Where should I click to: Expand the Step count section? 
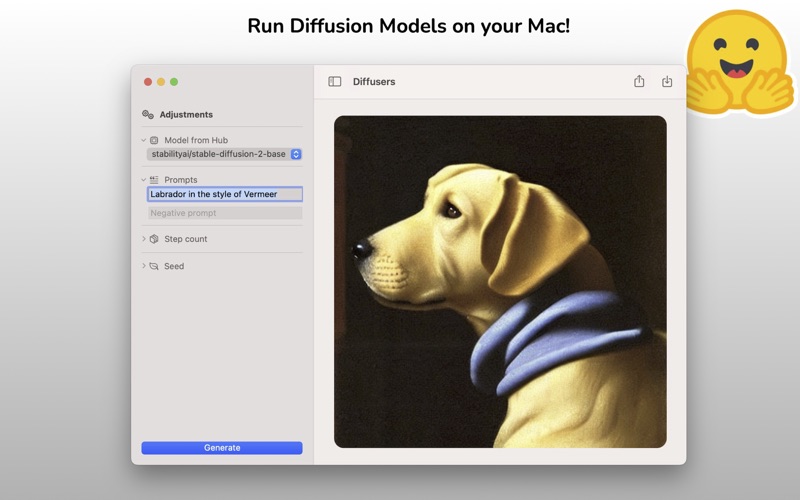point(144,238)
